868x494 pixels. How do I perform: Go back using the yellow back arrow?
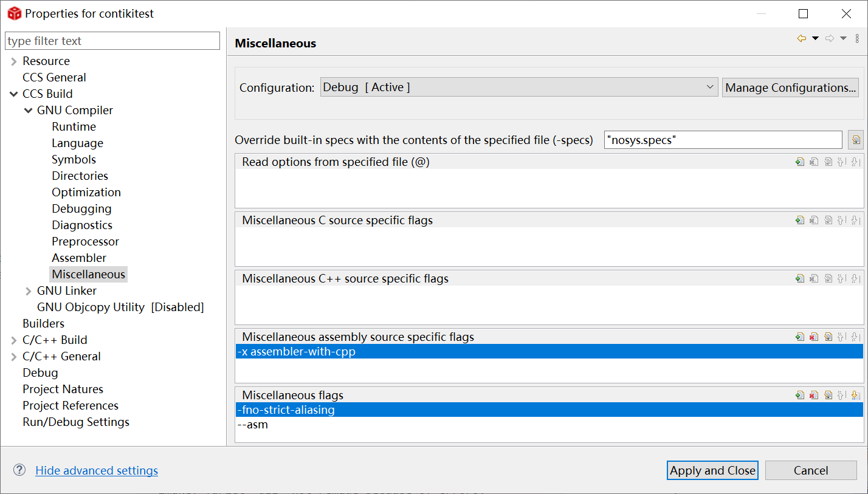(801, 38)
